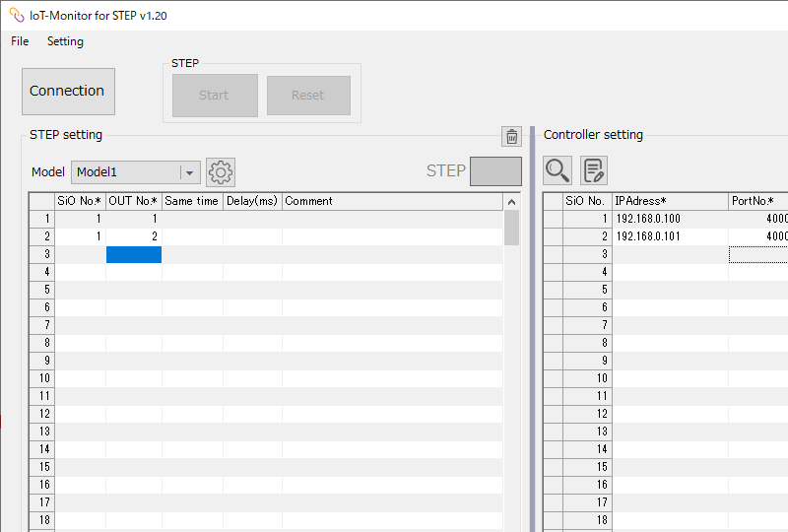Click the Same time cell in row 1
Image resolution: width=788 pixels, height=532 pixels.
point(192,219)
